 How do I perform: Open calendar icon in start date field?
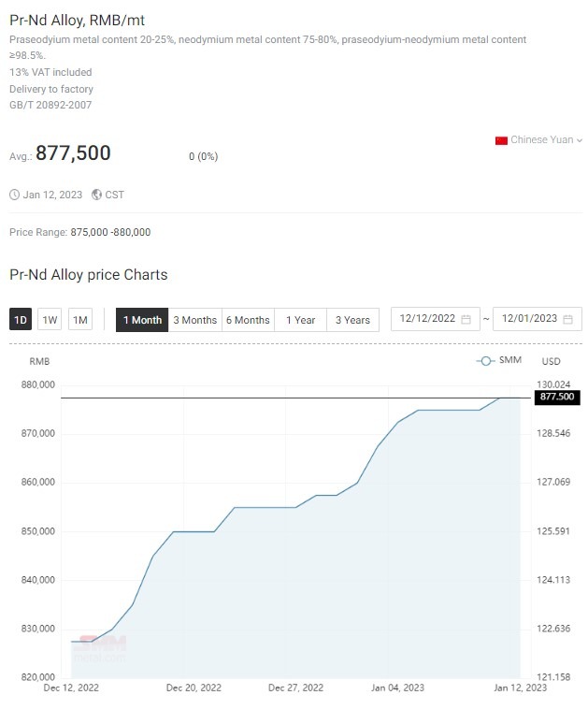[466, 319]
